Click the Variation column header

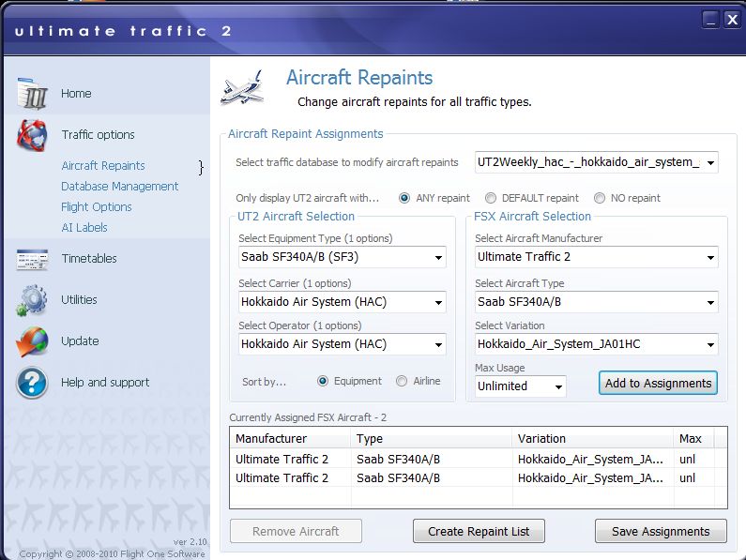[x=593, y=438]
